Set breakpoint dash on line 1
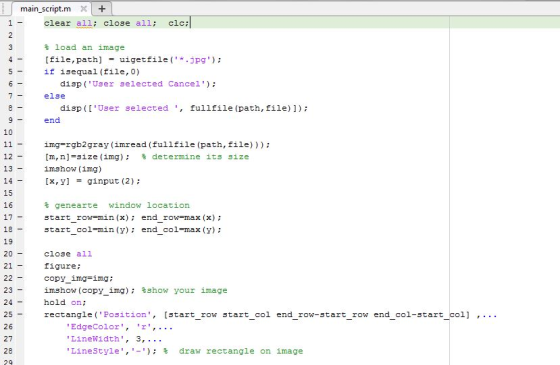Image resolution: width=560 pixels, height=365 pixels. [x=20, y=23]
